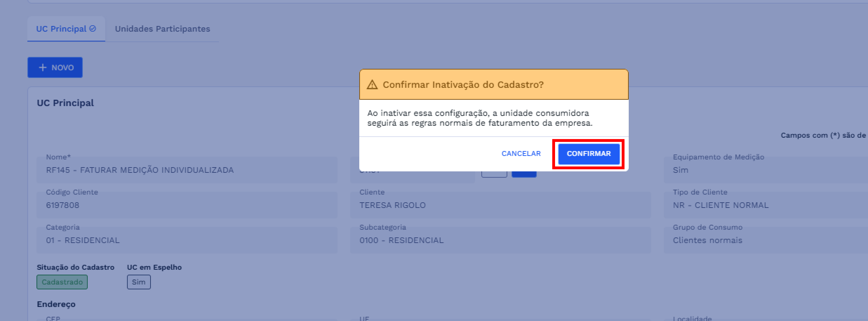
Task: Open the Categoria field 01 - RESIDENCIAL
Action: point(187,240)
